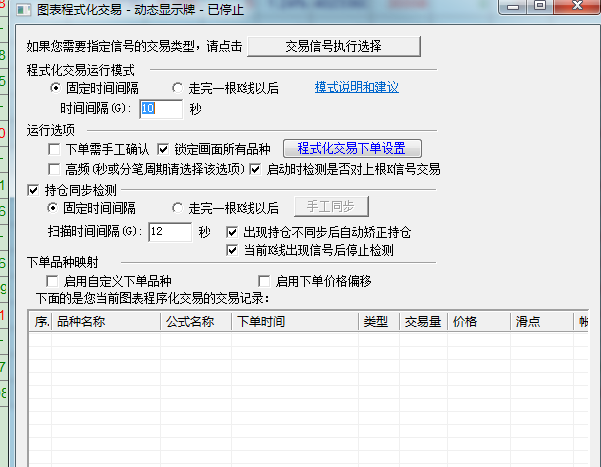
Task: Select 走完一根K线以后 under 持仓同步检测
Action: pos(178,208)
